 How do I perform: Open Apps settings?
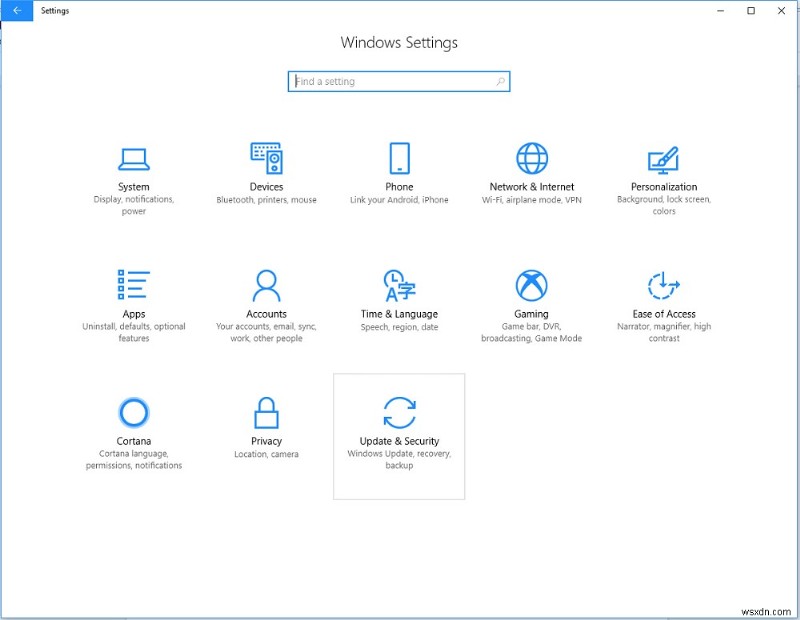click(x=134, y=299)
